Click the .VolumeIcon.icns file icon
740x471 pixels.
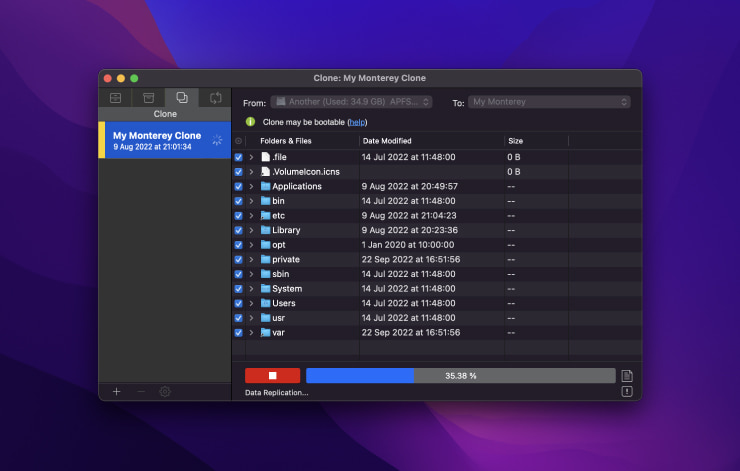point(265,171)
